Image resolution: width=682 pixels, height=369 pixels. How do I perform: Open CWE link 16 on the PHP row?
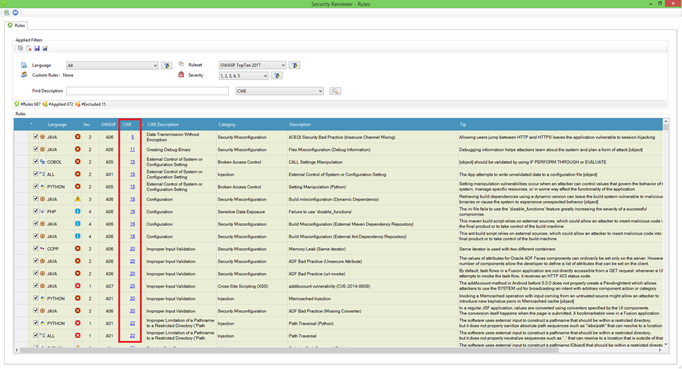click(x=132, y=211)
